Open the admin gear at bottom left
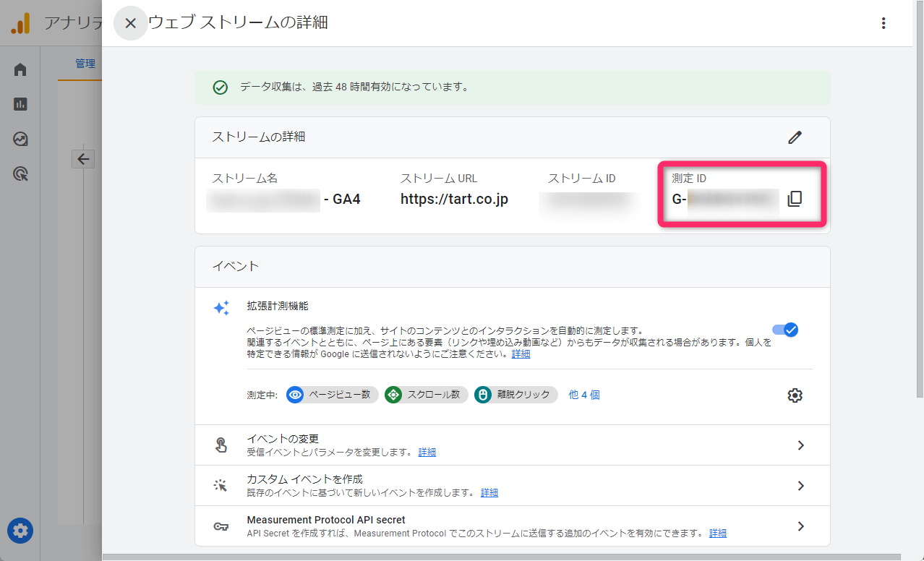Screen dimensions: 924x561 coord(20,531)
